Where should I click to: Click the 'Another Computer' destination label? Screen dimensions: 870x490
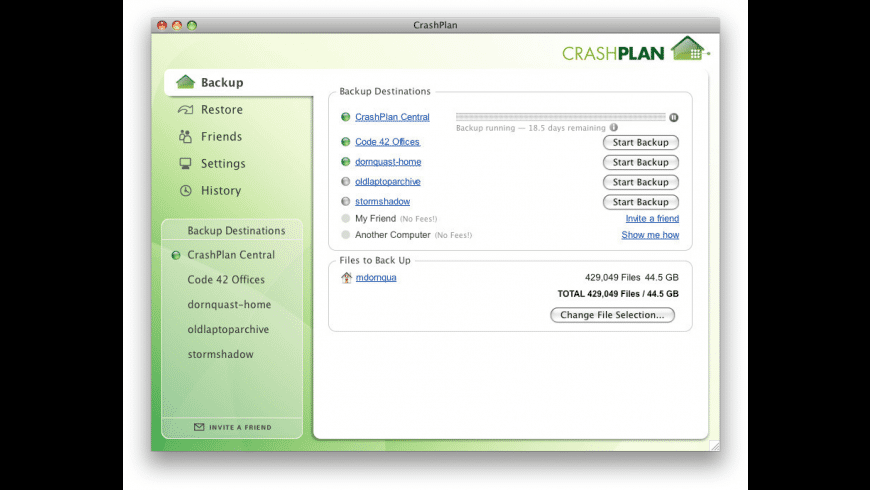pyautogui.click(x=393, y=235)
